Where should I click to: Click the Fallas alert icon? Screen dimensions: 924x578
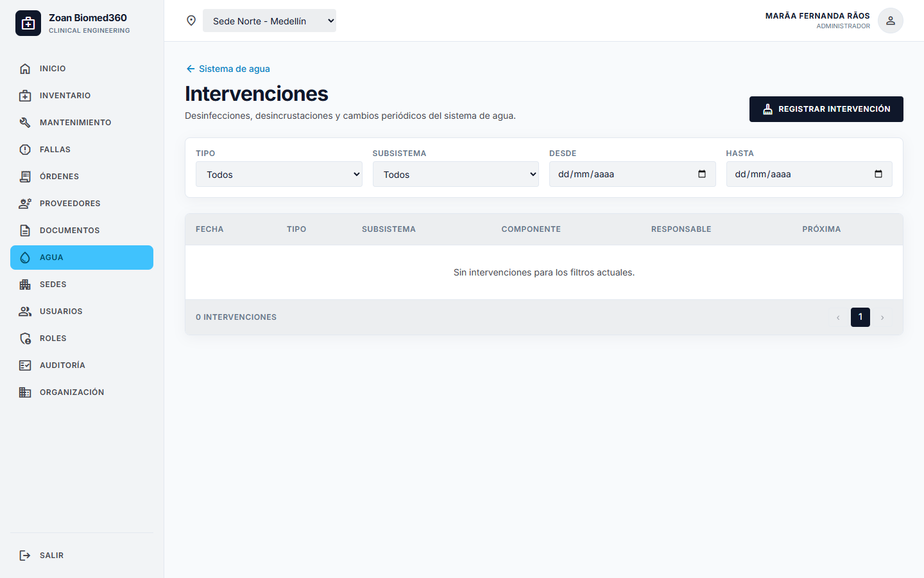coord(25,150)
